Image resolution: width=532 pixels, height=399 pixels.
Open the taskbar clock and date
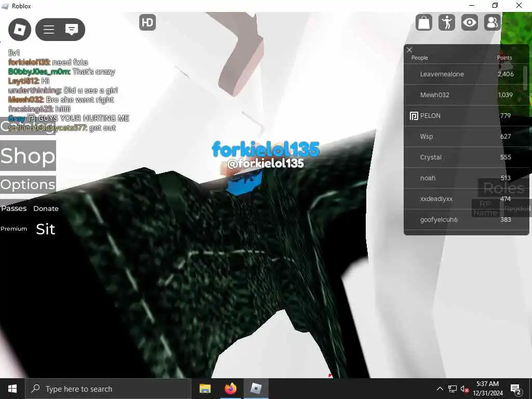tap(488, 389)
